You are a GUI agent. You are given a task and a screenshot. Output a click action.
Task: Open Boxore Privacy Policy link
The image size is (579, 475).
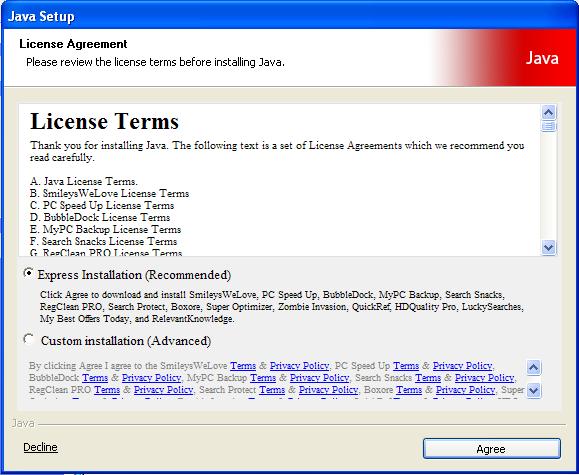(465, 390)
